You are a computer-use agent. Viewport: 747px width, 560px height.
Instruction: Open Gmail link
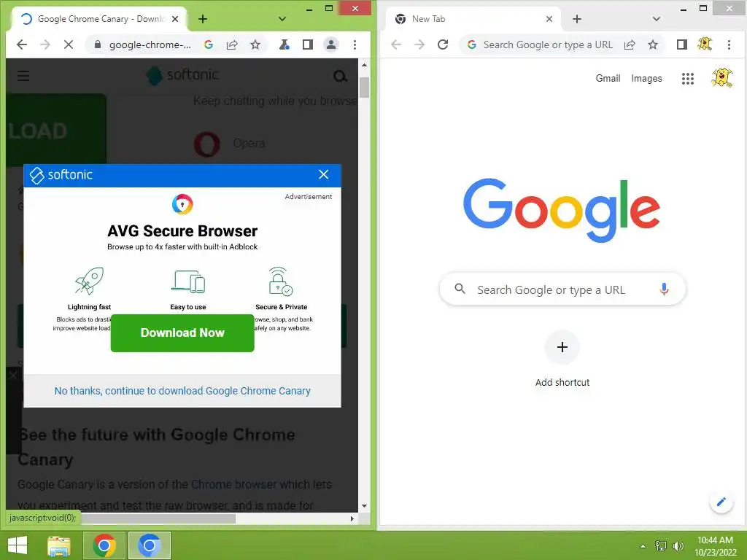pyautogui.click(x=608, y=78)
